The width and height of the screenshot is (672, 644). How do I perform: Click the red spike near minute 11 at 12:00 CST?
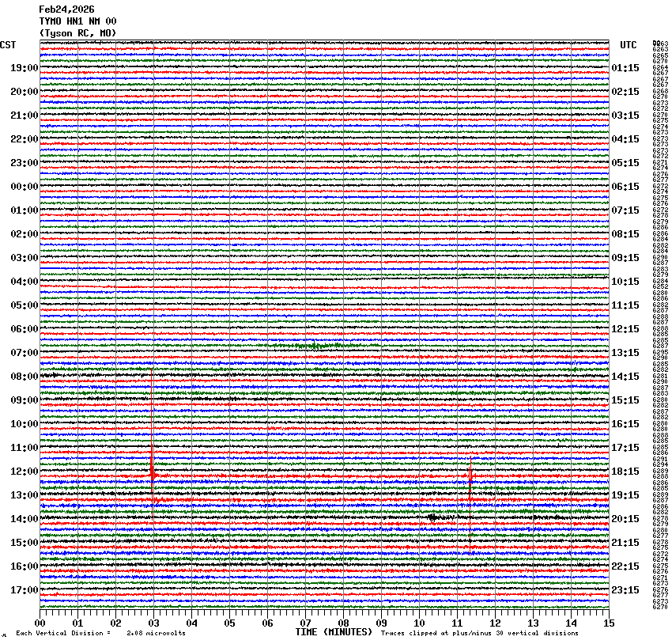pos(470,476)
